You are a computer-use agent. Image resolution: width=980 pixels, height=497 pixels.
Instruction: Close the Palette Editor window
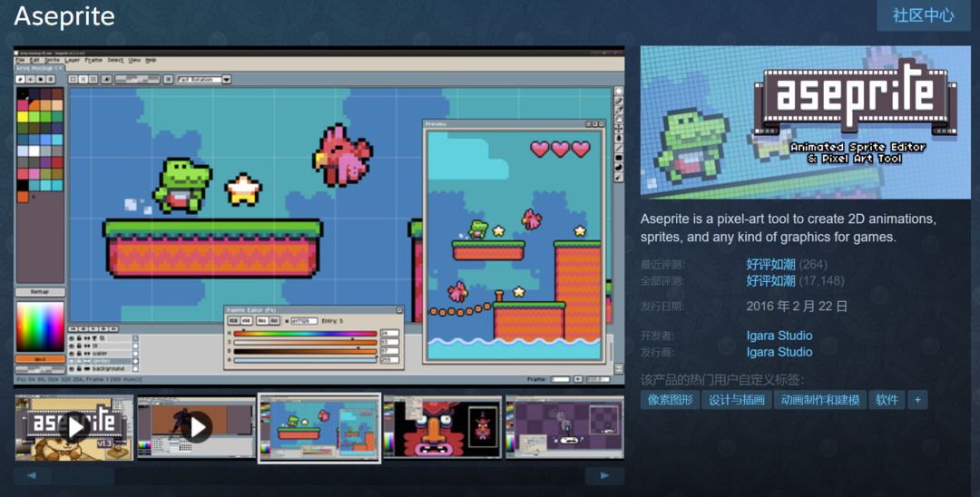[x=399, y=309]
